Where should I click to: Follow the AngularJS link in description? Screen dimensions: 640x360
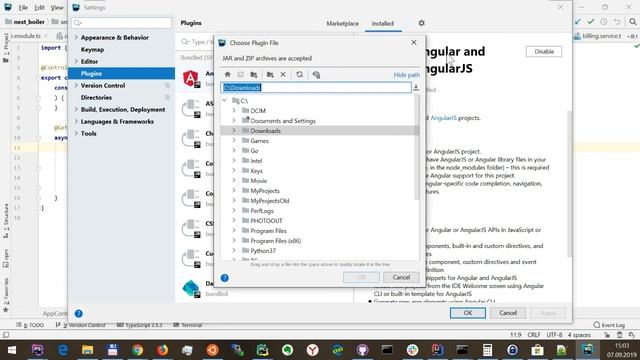(443, 118)
